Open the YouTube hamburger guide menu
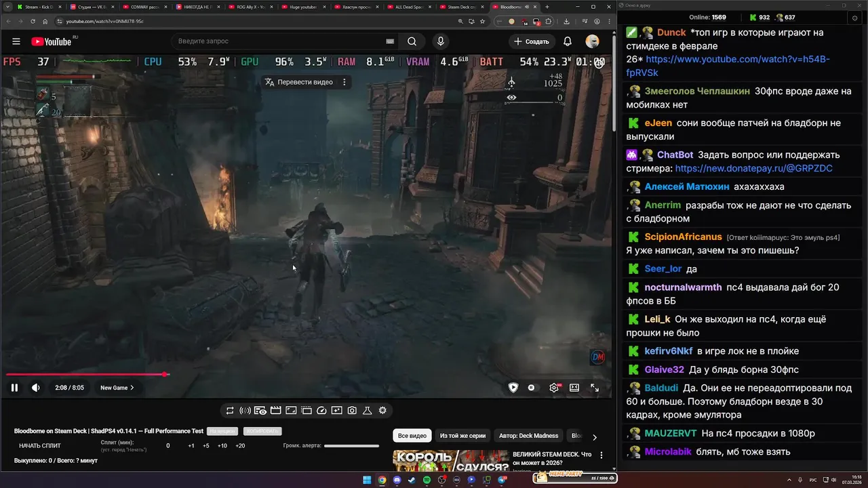868x488 pixels. (x=16, y=41)
